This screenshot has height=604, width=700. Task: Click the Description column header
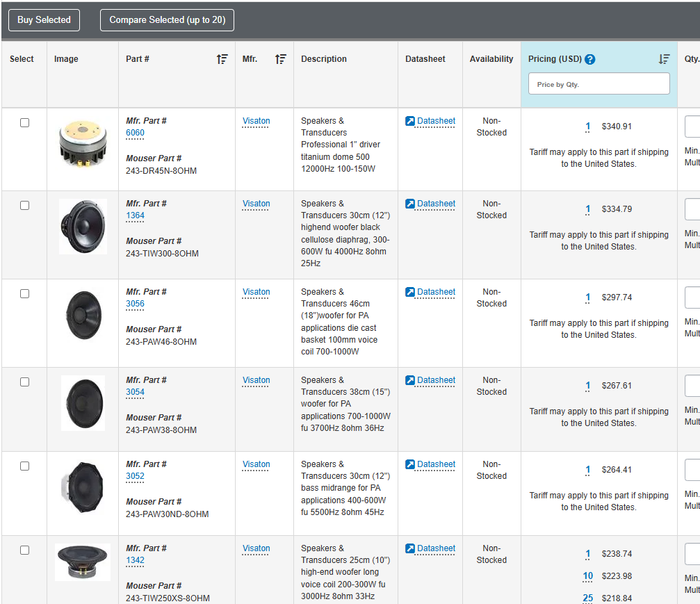tap(324, 59)
